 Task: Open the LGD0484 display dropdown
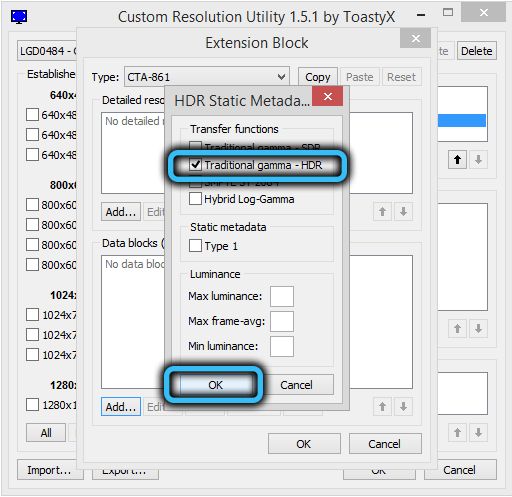[x=47, y=51]
